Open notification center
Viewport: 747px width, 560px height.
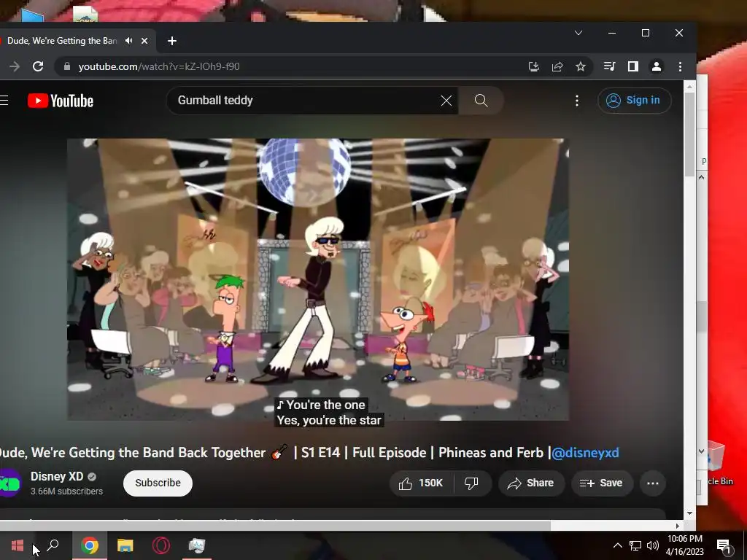tap(724, 546)
